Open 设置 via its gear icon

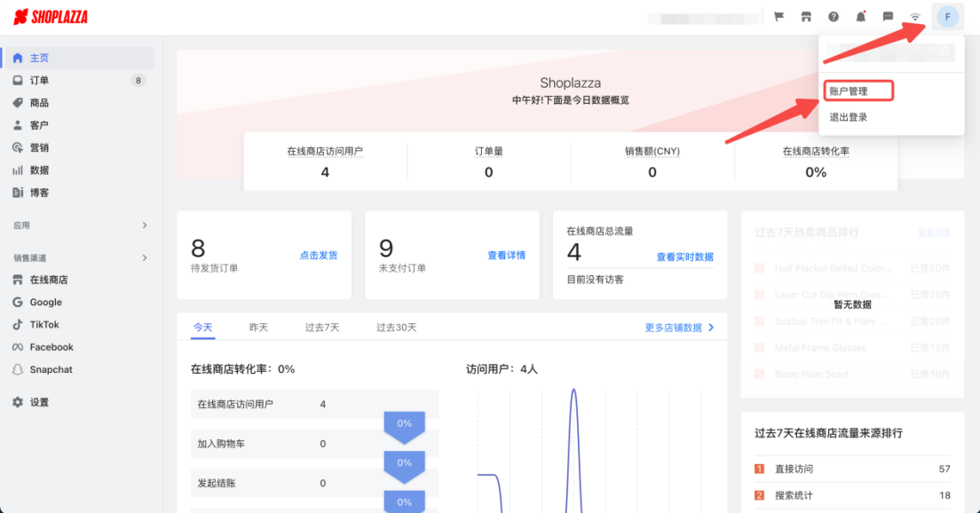[18, 402]
